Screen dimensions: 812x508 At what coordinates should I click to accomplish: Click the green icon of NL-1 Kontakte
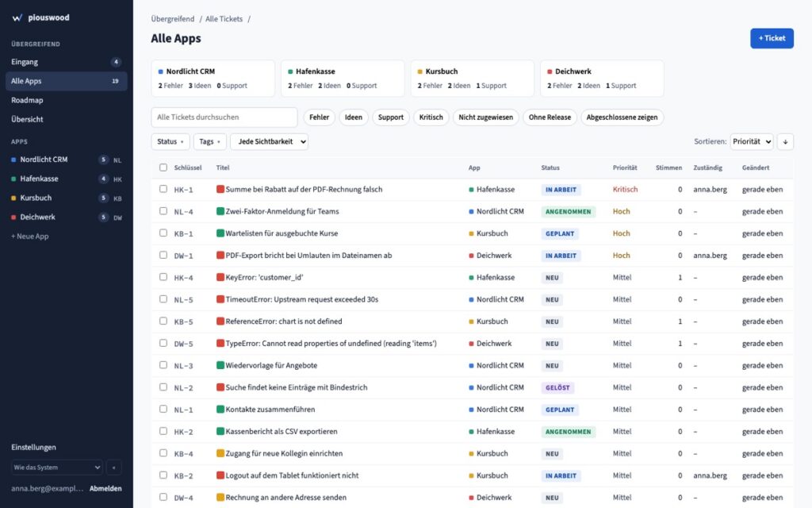[x=220, y=409]
